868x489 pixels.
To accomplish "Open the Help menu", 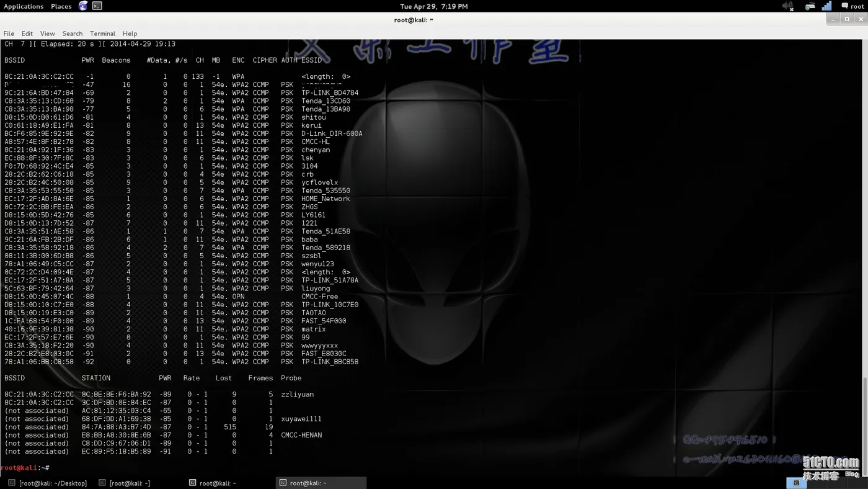I will tap(130, 34).
